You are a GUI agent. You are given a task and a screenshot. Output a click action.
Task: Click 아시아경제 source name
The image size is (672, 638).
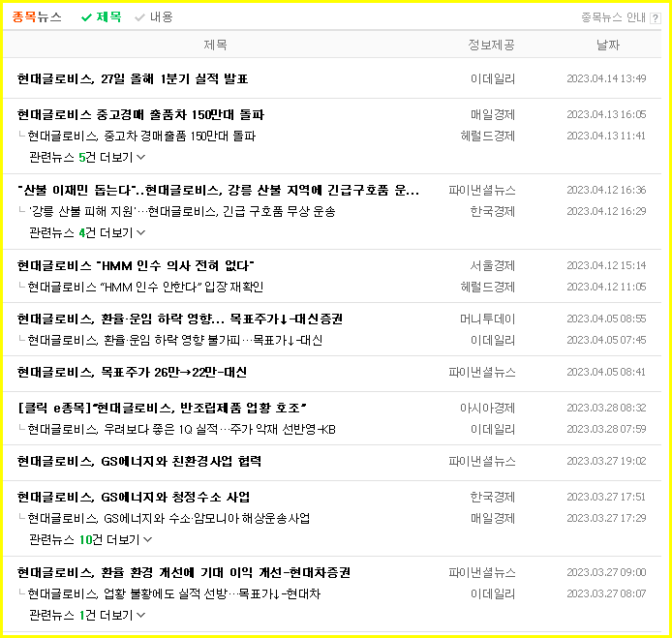pyautogui.click(x=488, y=408)
